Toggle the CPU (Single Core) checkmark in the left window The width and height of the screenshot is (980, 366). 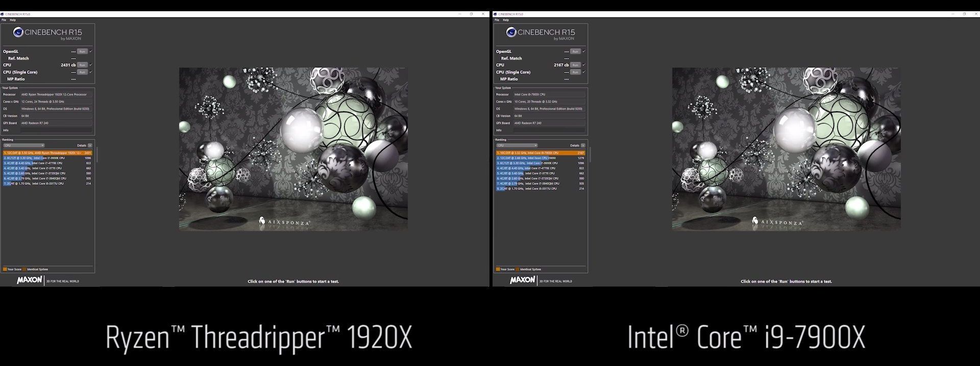pyautogui.click(x=91, y=72)
